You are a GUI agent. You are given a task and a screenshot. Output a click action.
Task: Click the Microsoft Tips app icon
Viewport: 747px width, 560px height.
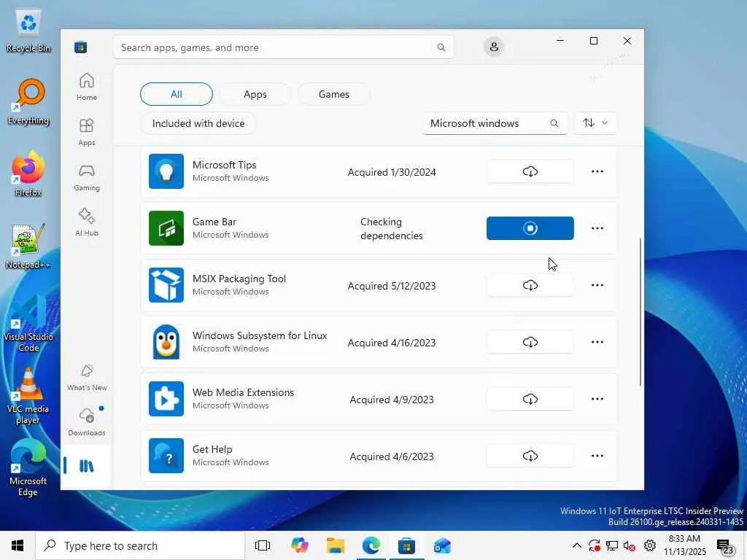(166, 171)
